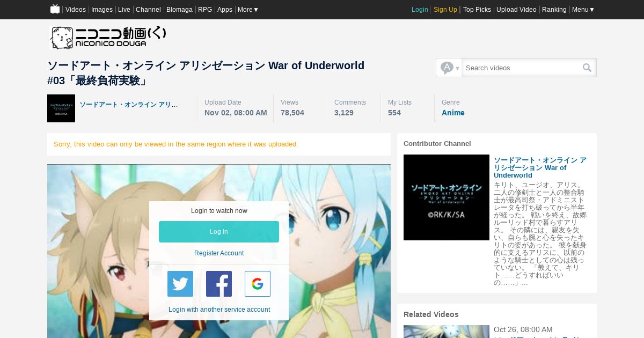Open Images in the top navigation
Image resolution: width=644 pixels, height=338 pixels.
[102, 10]
